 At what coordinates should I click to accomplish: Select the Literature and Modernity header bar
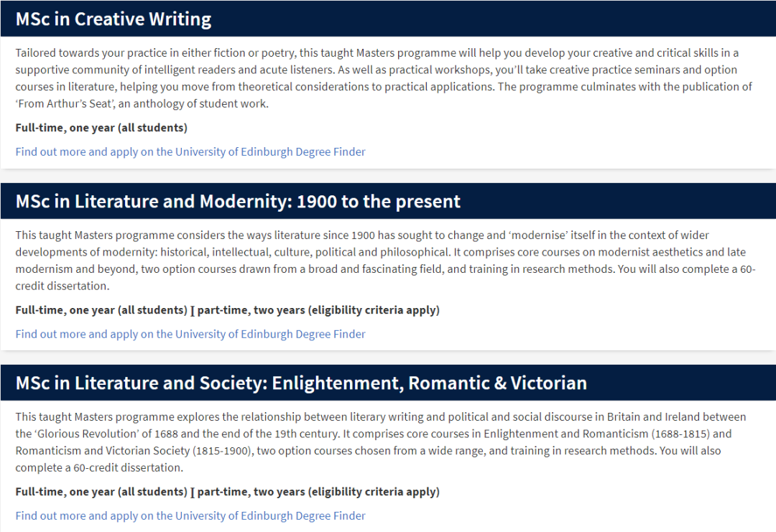[388, 201]
